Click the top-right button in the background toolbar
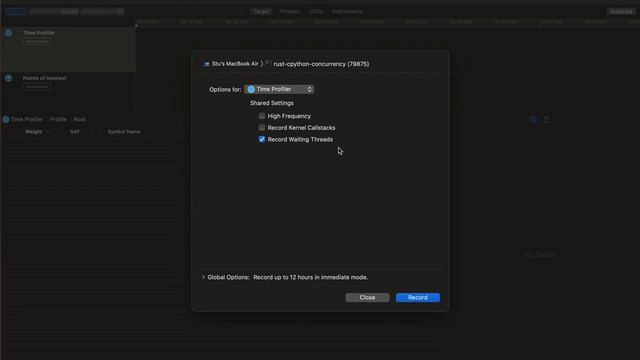The image size is (640, 360). click(x=621, y=11)
